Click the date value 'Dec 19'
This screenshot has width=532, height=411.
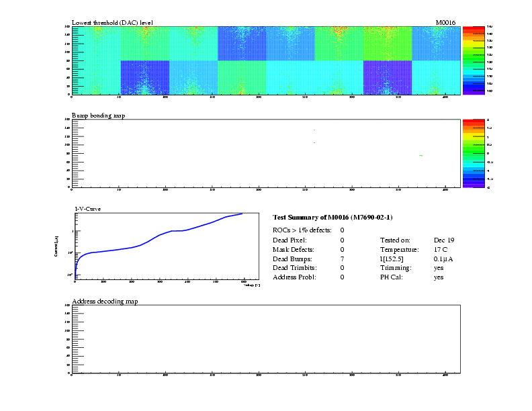coord(444,240)
